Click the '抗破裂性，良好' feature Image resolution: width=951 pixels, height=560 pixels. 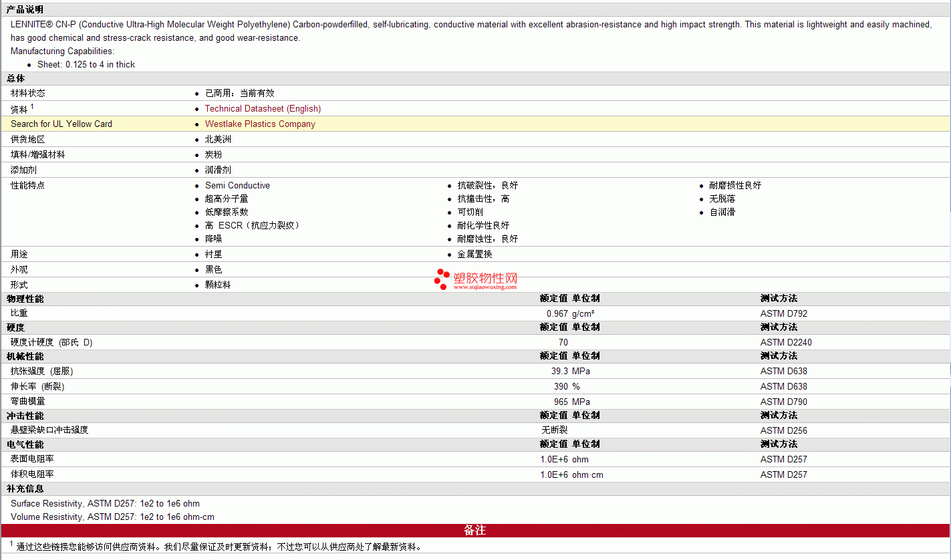[x=488, y=185]
